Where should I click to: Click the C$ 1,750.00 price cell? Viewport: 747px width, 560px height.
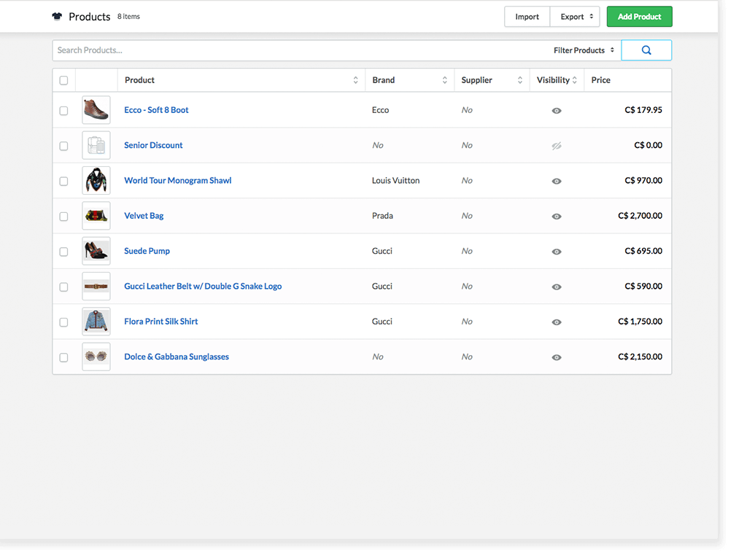(x=640, y=322)
